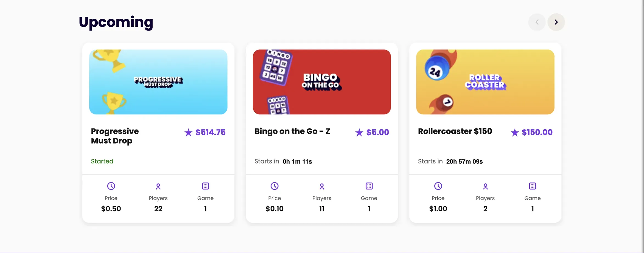Click the star icon beside $5.00 prize
The height and width of the screenshot is (253, 644).
click(x=359, y=133)
